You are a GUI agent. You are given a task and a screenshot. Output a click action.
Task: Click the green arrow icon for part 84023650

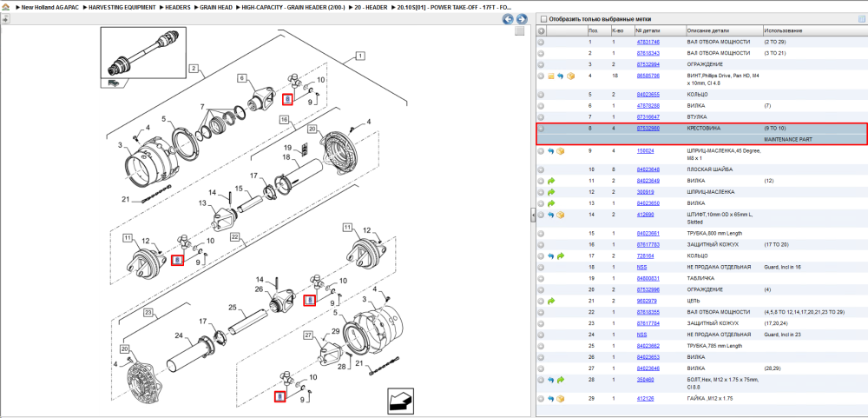point(551,203)
